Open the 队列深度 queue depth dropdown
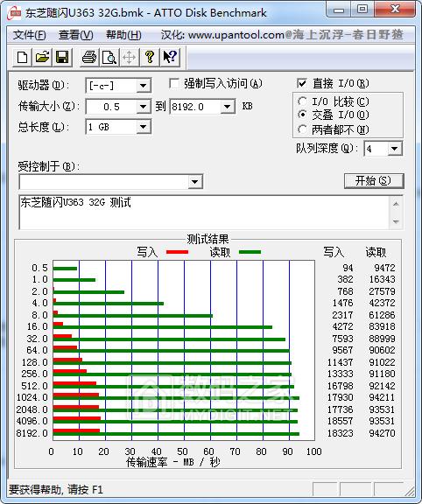The image size is (422, 504). (394, 149)
